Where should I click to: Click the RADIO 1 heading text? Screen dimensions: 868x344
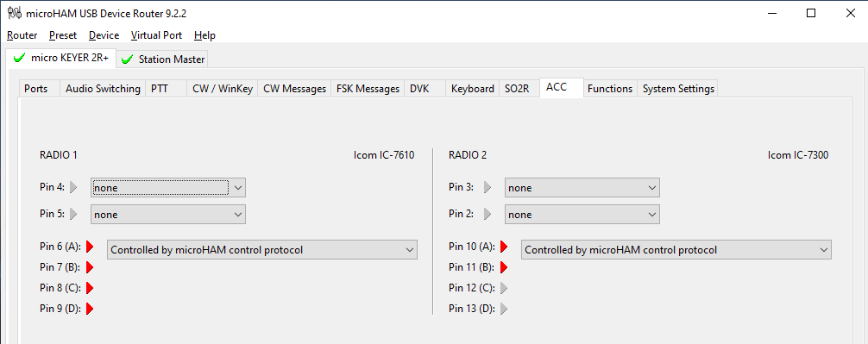[x=58, y=155]
